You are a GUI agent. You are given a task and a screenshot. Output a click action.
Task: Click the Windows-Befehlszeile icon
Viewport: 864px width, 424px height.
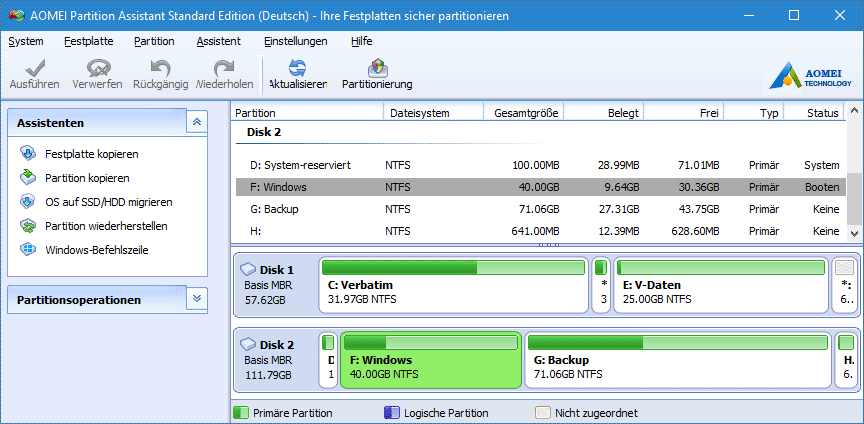28,250
